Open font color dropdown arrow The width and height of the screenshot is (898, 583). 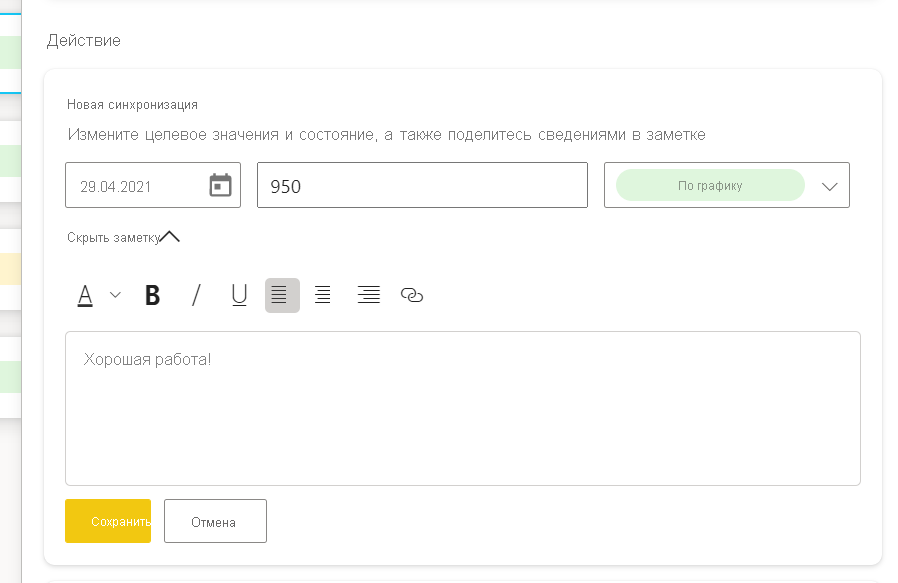[x=115, y=295]
